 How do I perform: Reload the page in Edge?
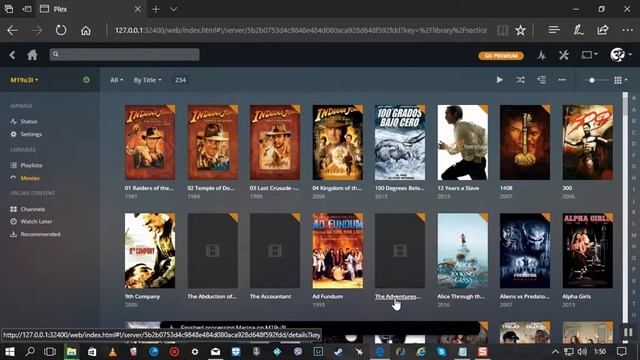click(61, 30)
